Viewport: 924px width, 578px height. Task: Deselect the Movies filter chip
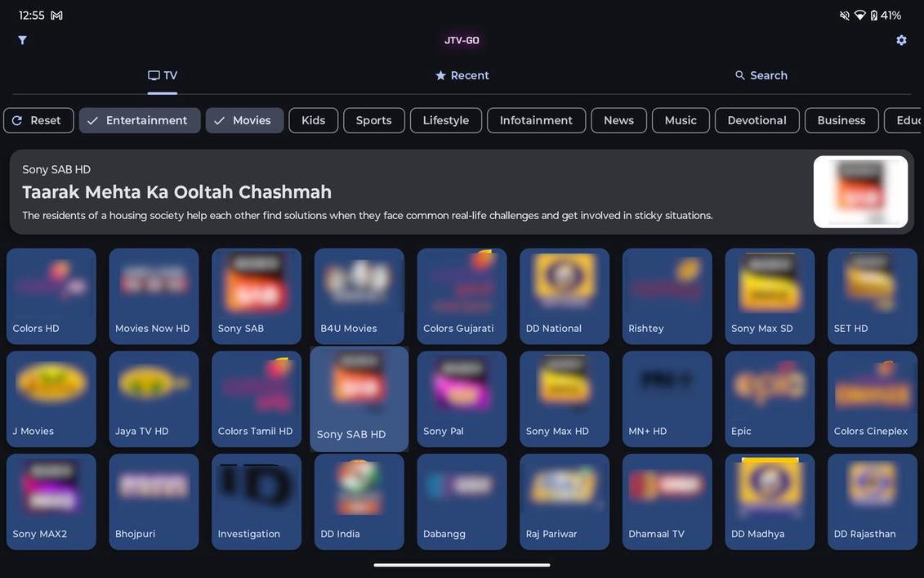point(244,120)
